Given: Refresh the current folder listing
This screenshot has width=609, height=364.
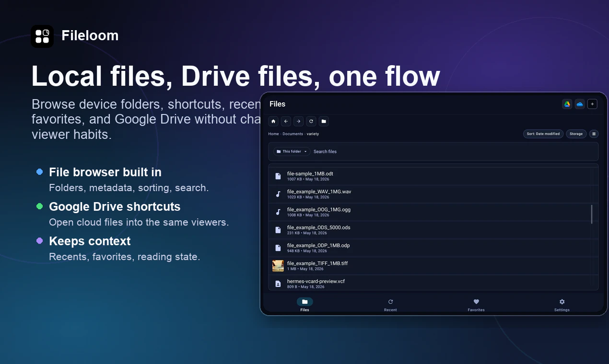Looking at the screenshot, I should click(311, 121).
